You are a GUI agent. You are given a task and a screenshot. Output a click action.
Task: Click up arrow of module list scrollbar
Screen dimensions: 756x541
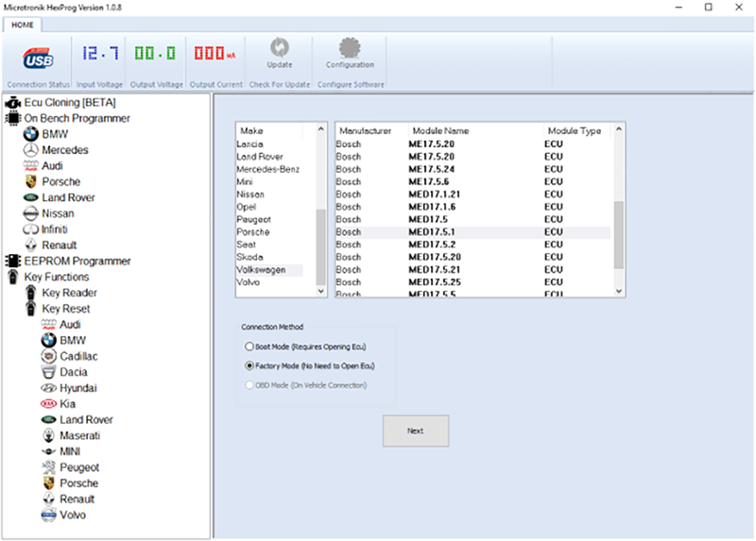click(x=619, y=129)
